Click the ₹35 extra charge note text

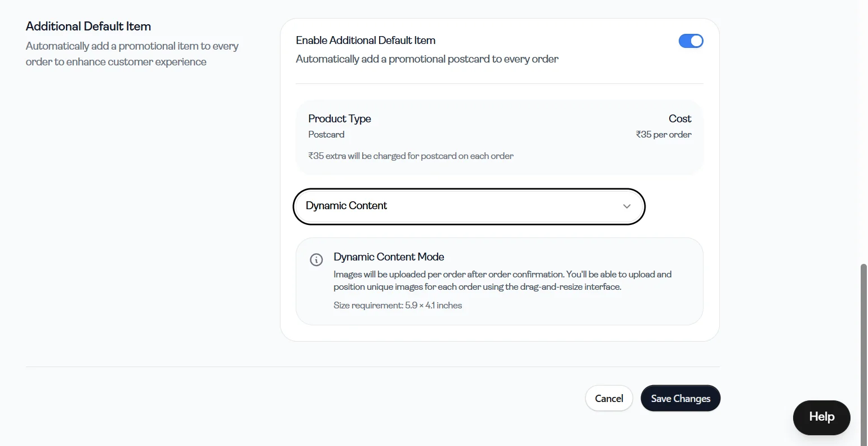tap(411, 156)
